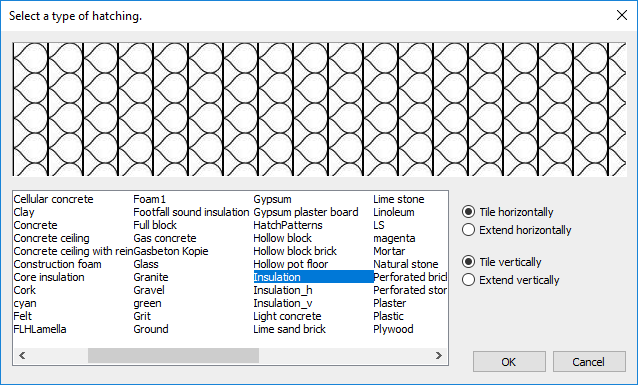638x385 pixels.
Task: Select Core insulation hatching
Action: coord(49,278)
